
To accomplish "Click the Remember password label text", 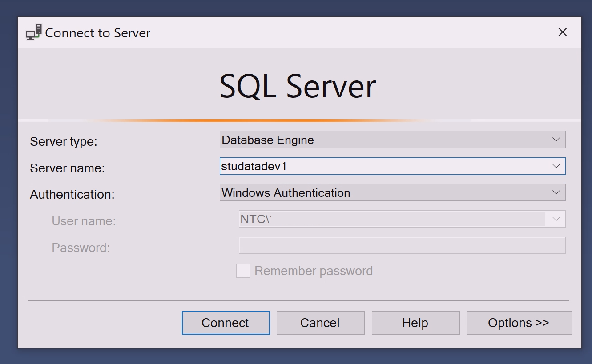I will (314, 271).
